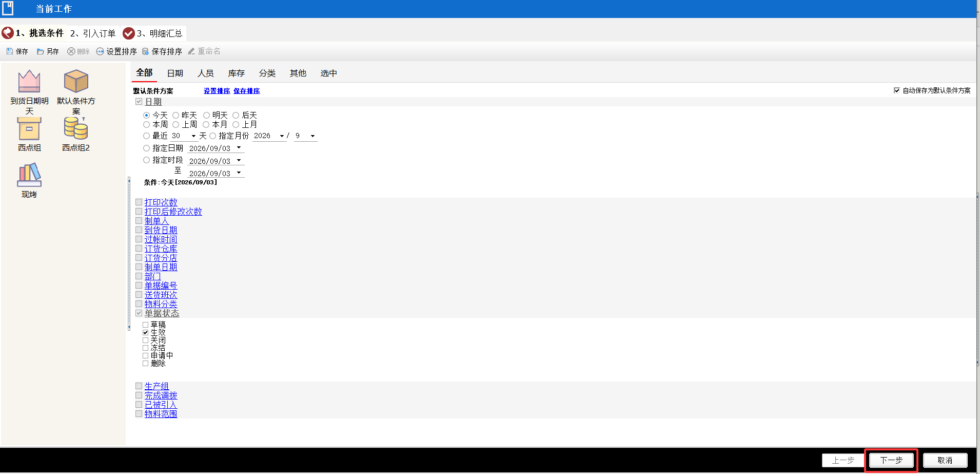Select the 最近 days radio button
The height and width of the screenshot is (474, 980).
click(x=146, y=136)
